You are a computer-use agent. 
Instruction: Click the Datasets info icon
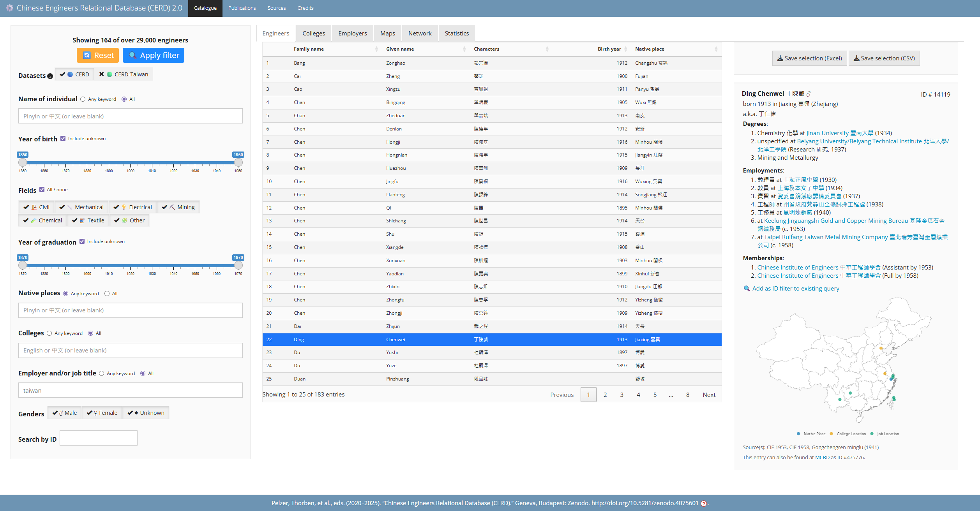pyautogui.click(x=50, y=76)
